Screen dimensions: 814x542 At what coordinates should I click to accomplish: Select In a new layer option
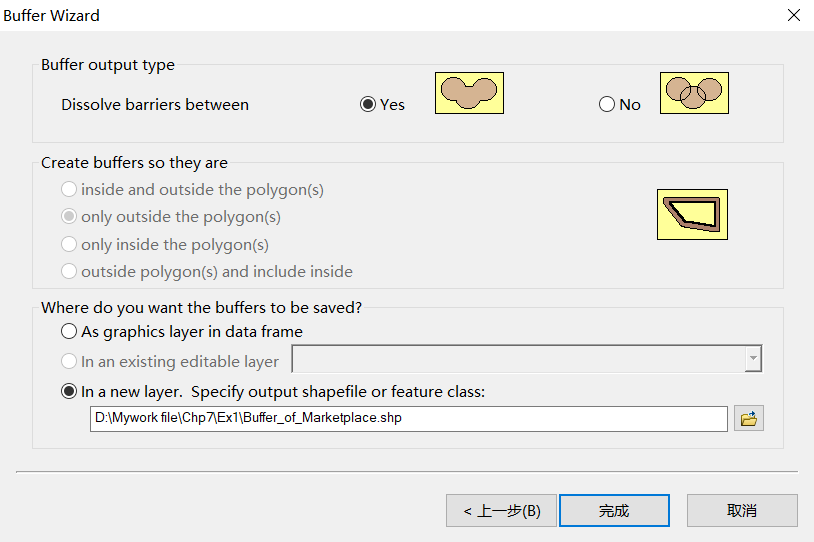(69, 392)
